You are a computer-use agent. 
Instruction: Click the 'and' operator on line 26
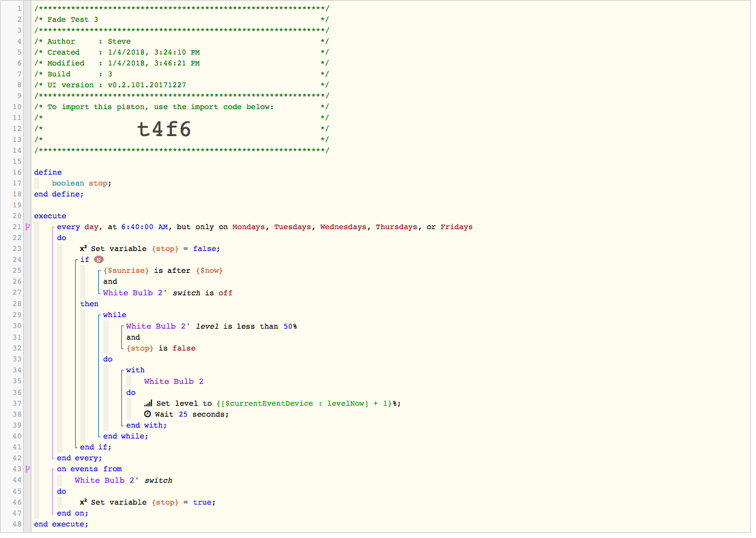click(110, 281)
